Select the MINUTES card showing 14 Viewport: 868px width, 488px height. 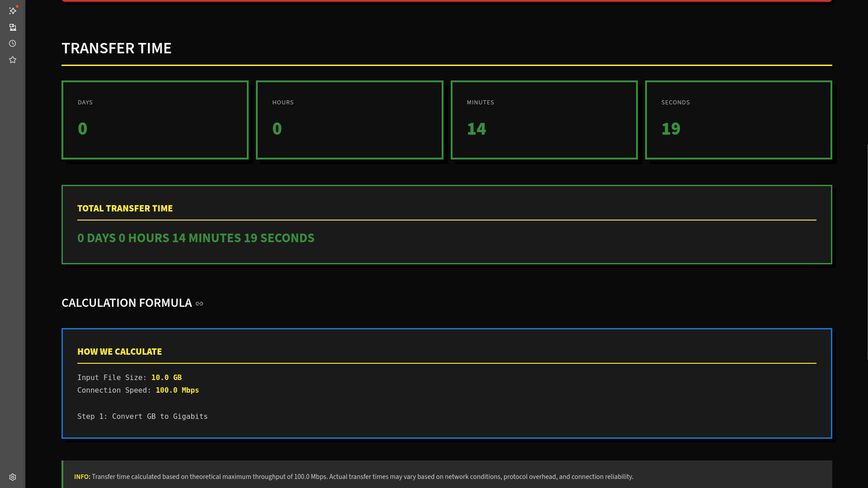tap(544, 120)
